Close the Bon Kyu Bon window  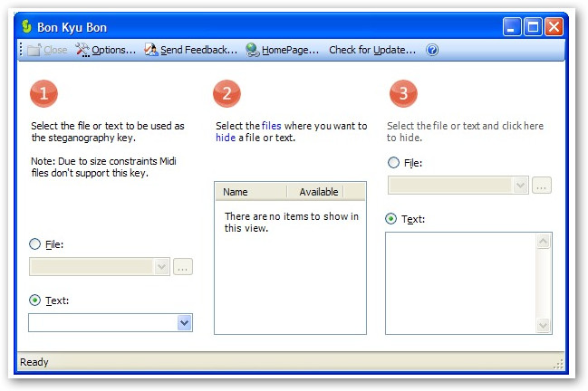coord(554,27)
